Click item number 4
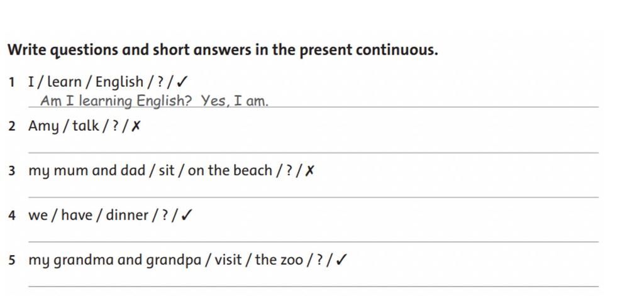 point(11,216)
